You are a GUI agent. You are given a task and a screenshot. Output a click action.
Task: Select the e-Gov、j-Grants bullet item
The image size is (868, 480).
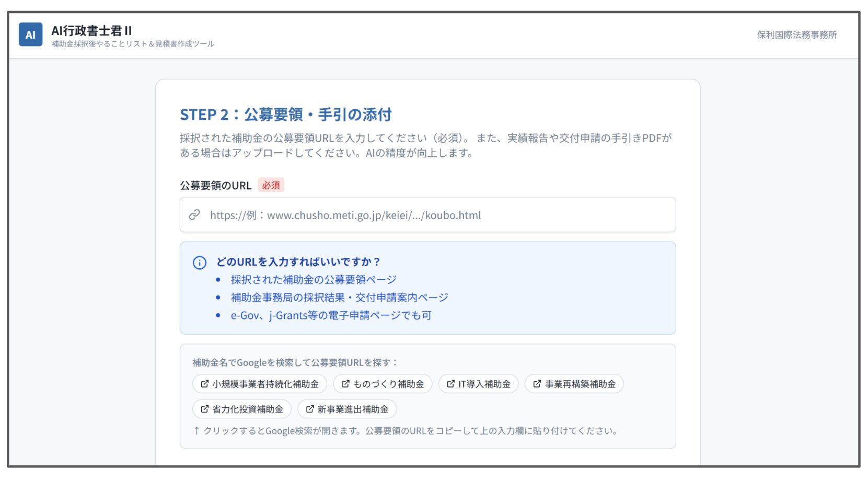click(331, 315)
